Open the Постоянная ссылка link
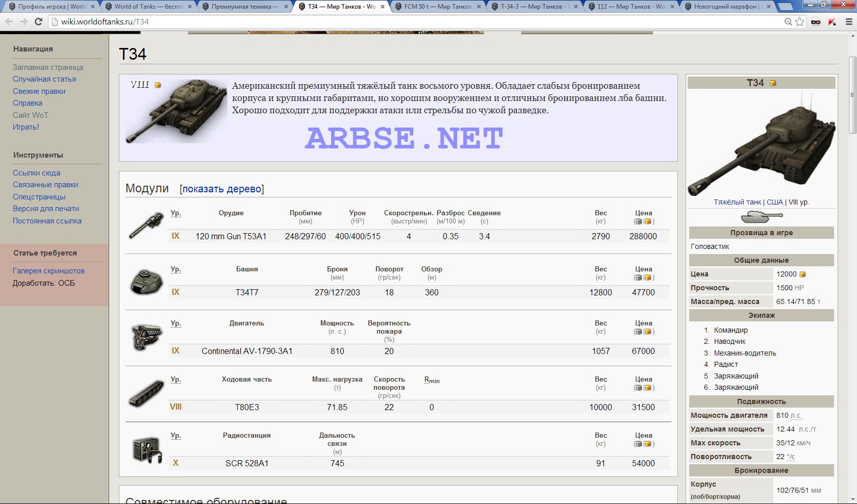The width and height of the screenshot is (857, 504). pyautogui.click(x=47, y=221)
